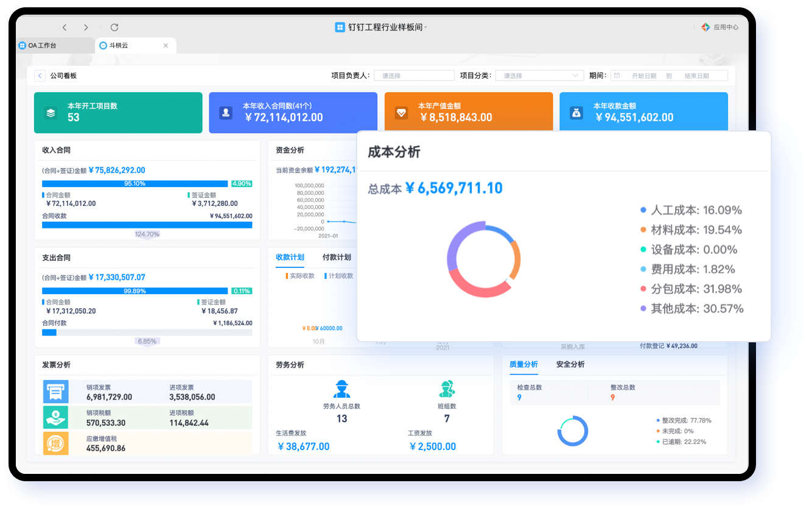Click the 生活费发放 ¥38,677.00 amount
Screen dimensions: 812x508
coord(303,446)
